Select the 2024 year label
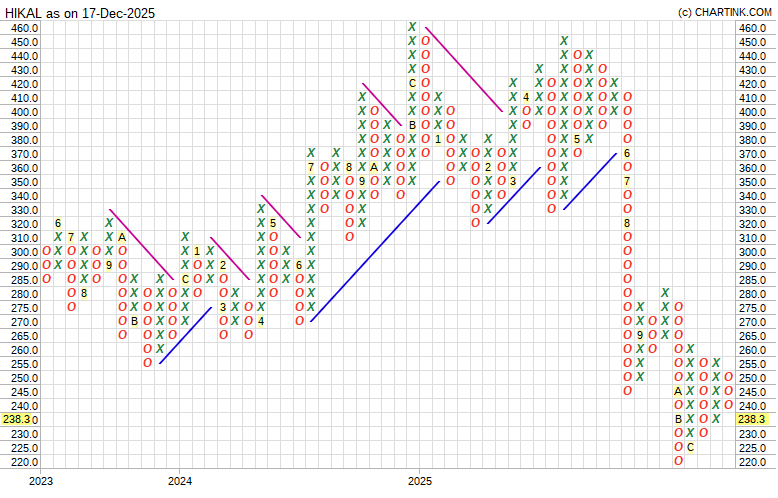778x498 pixels. [179, 481]
